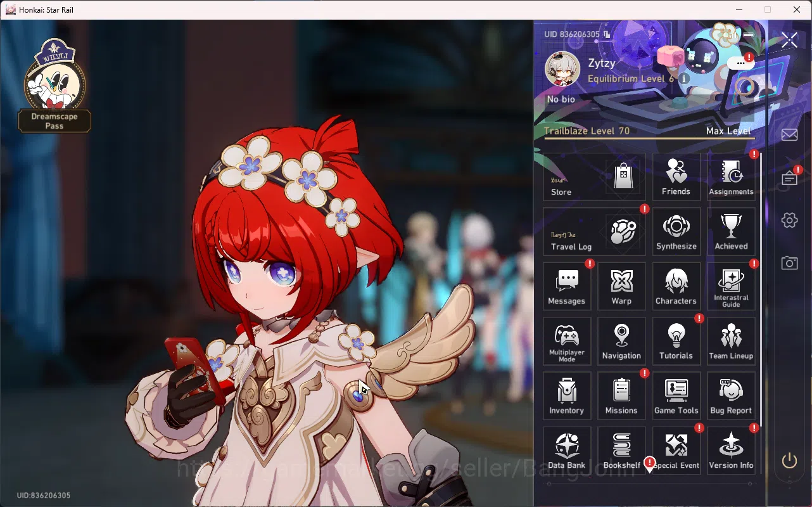View Tutorials
Screen dimensions: 812x507
pyautogui.click(x=676, y=341)
